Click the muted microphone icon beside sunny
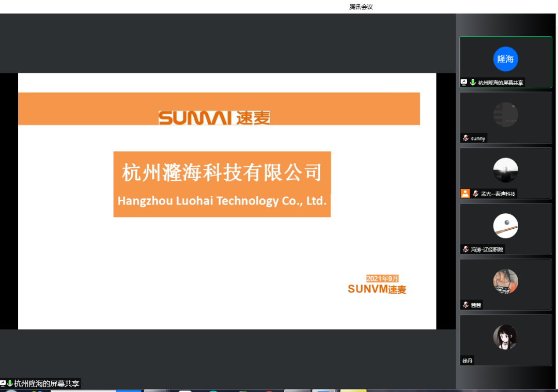The image size is (558, 392). [466, 138]
